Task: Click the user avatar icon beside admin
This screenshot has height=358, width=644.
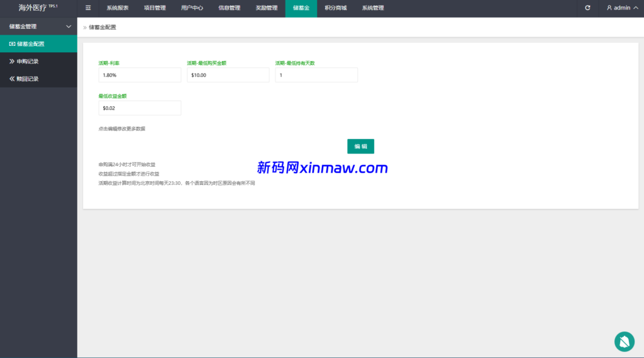Action: [x=609, y=8]
